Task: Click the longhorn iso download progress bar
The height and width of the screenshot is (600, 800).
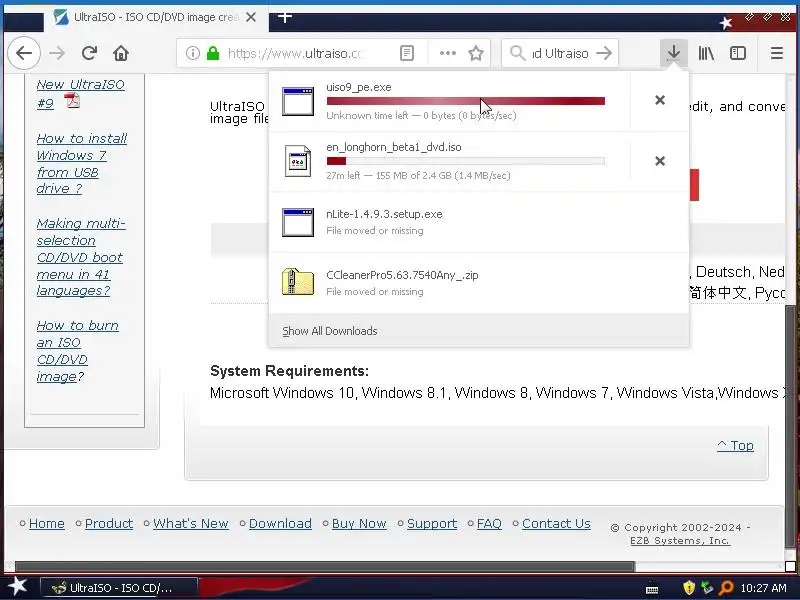Action: pyautogui.click(x=466, y=161)
